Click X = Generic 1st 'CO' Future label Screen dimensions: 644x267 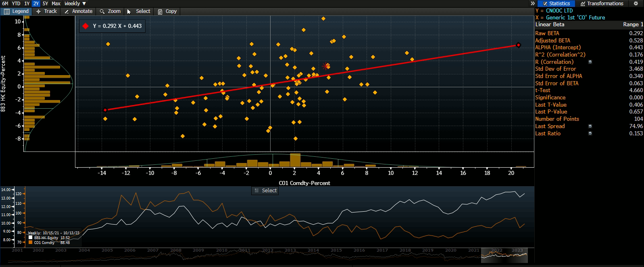coord(570,17)
